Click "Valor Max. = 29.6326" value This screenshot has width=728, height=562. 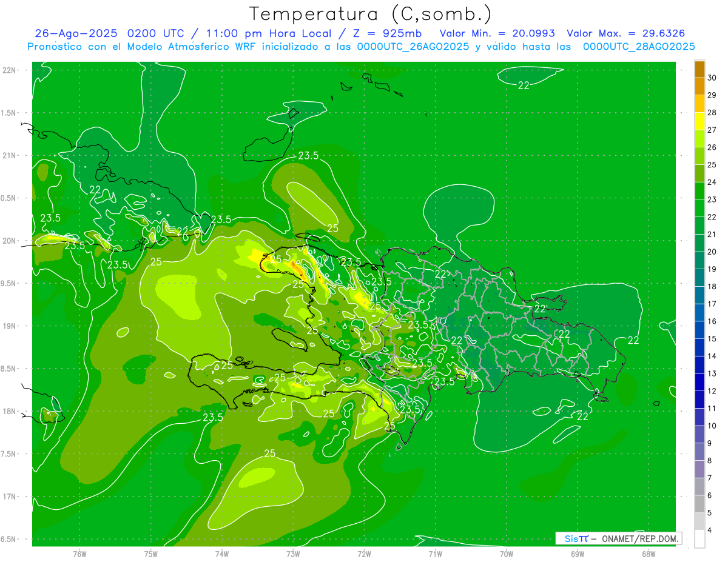click(625, 33)
